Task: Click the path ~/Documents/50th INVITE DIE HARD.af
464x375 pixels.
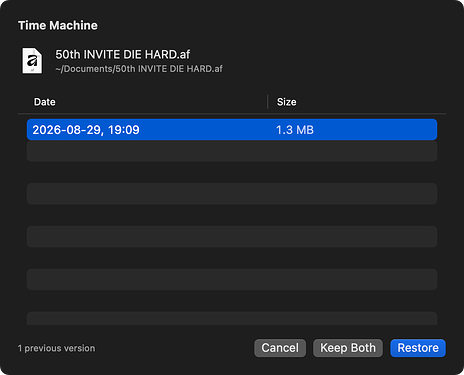Action: coord(139,69)
